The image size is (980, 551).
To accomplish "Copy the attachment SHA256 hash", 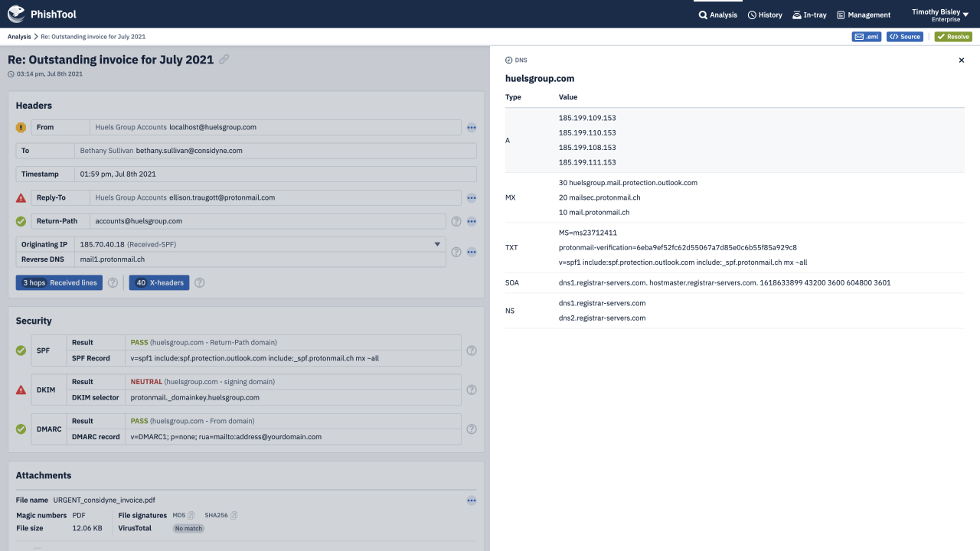I will (234, 515).
